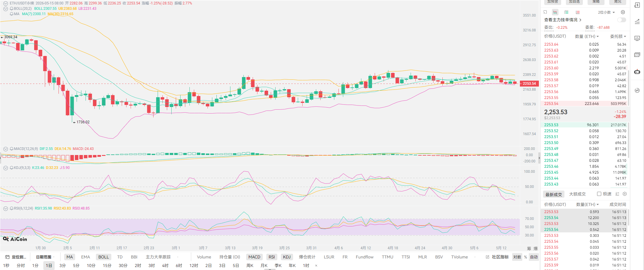644x270 pixels.
Task: Open trade list settings hexagon icon
Action: tap(625, 194)
